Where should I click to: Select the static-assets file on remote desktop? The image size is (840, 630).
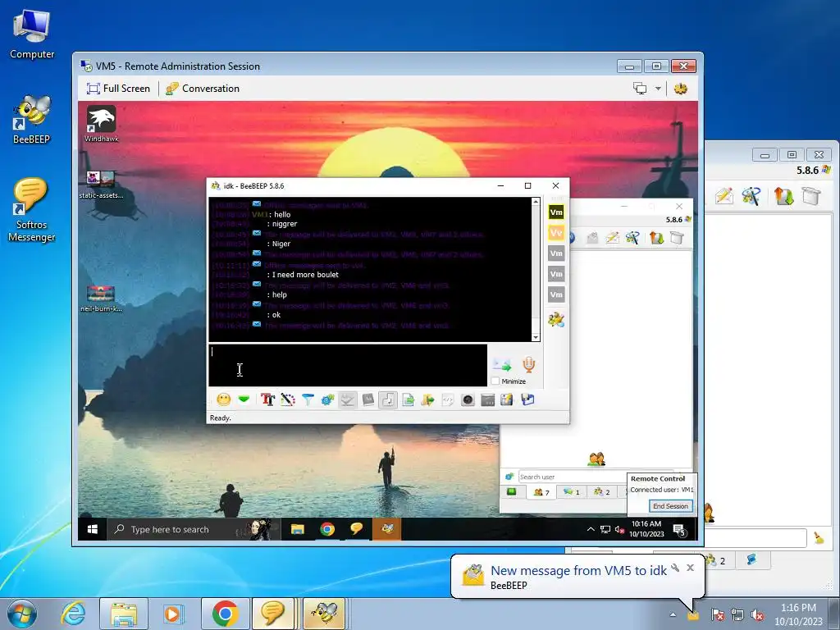coord(101,185)
